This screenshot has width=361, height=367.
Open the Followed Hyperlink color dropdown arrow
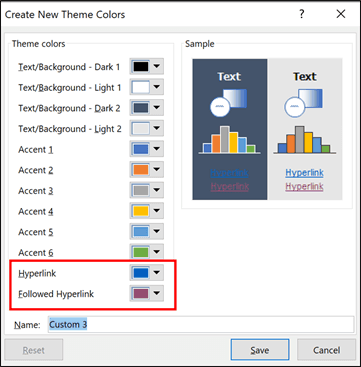[157, 294]
